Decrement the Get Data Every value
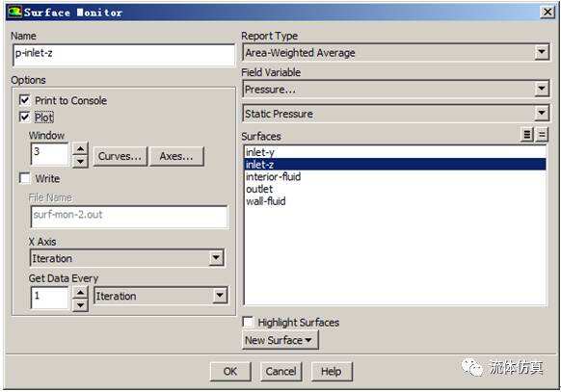The width and height of the screenshot is (561, 392). click(x=81, y=305)
